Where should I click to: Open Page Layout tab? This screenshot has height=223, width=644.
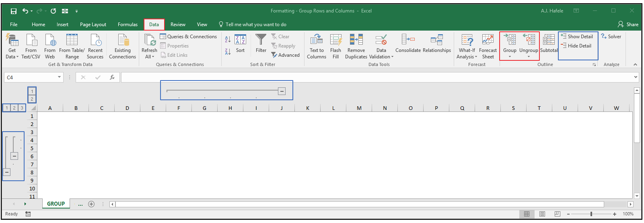[93, 25]
